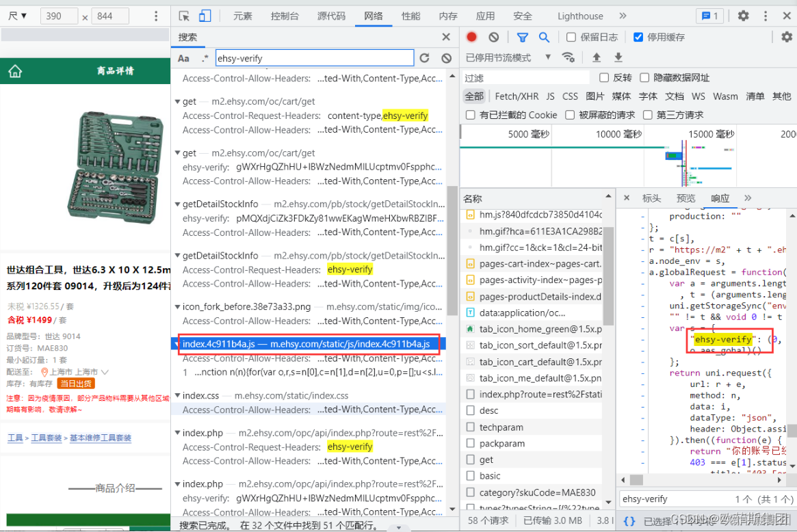Open the Lighthouse panel tab
Screen dimensions: 797x532
click(x=580, y=16)
